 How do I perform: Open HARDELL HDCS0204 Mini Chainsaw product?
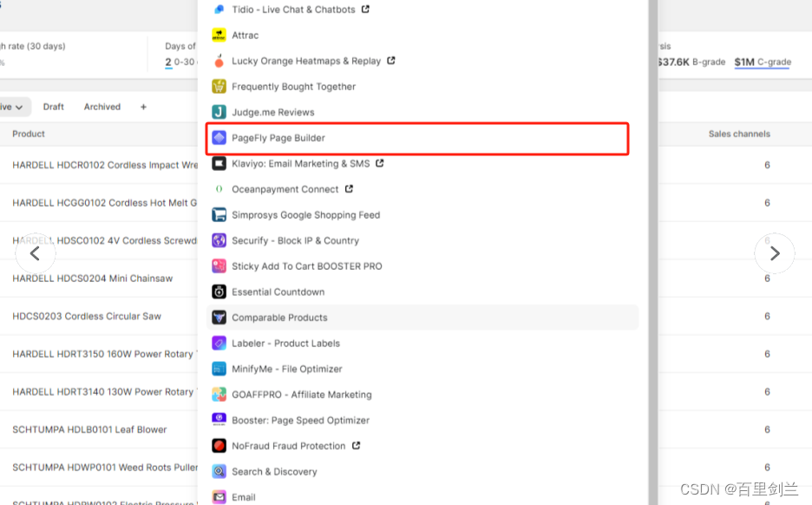[93, 279]
